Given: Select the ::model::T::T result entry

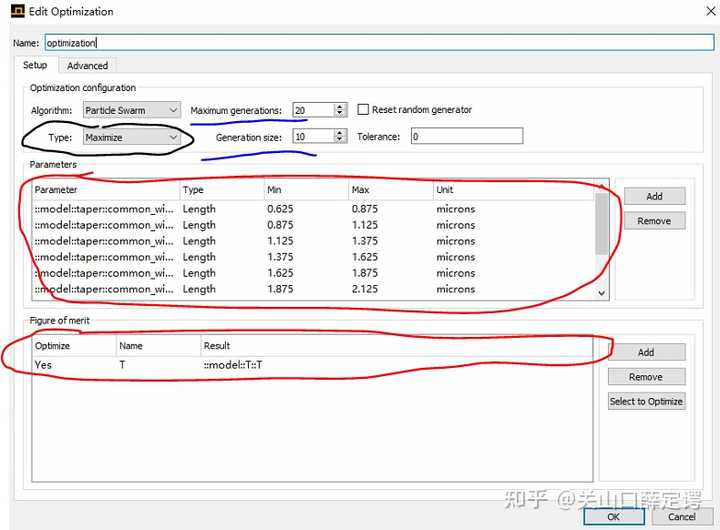Looking at the screenshot, I should point(233,365).
